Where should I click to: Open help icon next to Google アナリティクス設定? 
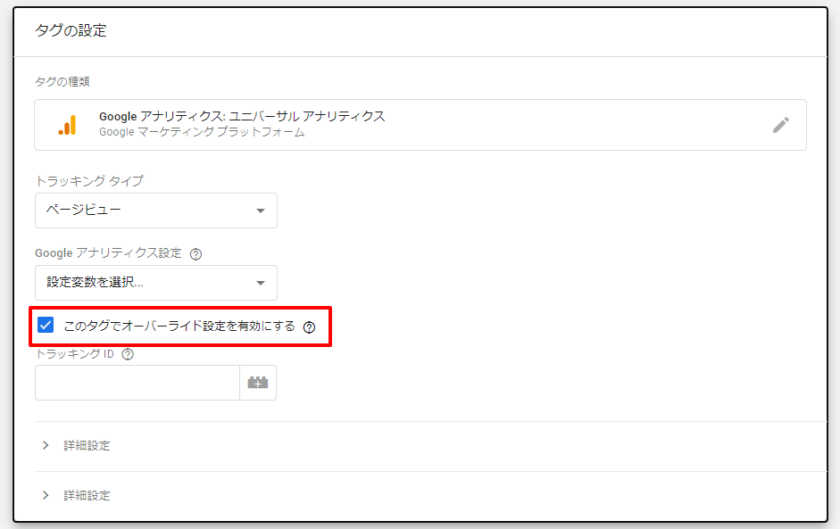click(196, 254)
